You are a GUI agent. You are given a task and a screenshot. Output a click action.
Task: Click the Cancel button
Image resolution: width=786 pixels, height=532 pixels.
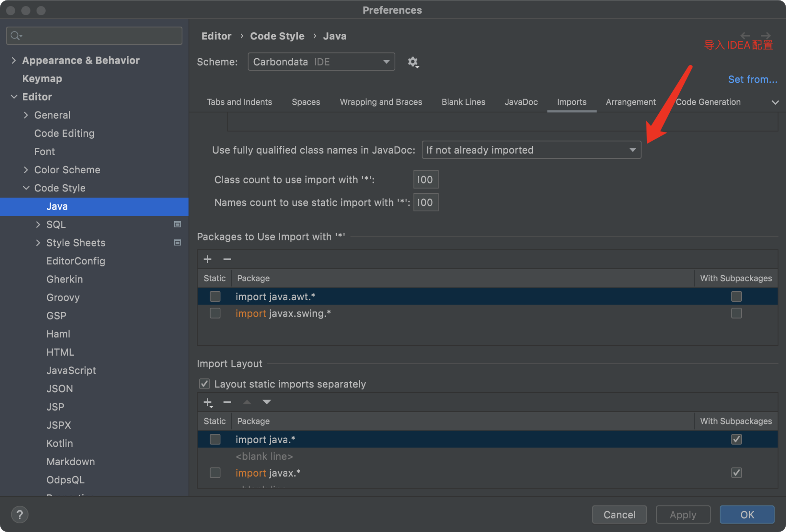pyautogui.click(x=619, y=515)
